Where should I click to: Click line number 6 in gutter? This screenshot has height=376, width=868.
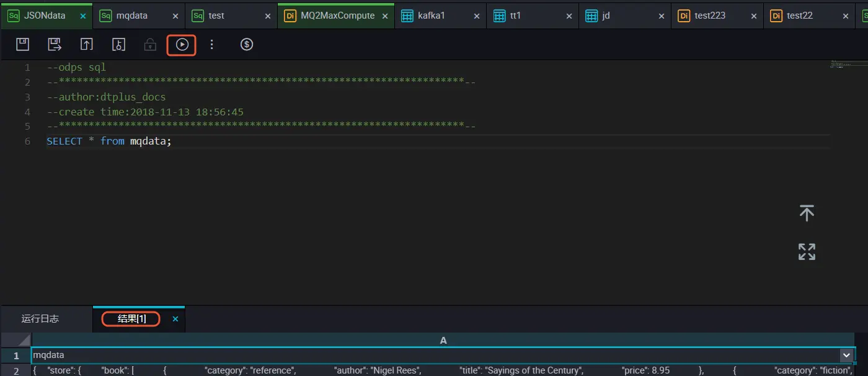pyautogui.click(x=27, y=141)
